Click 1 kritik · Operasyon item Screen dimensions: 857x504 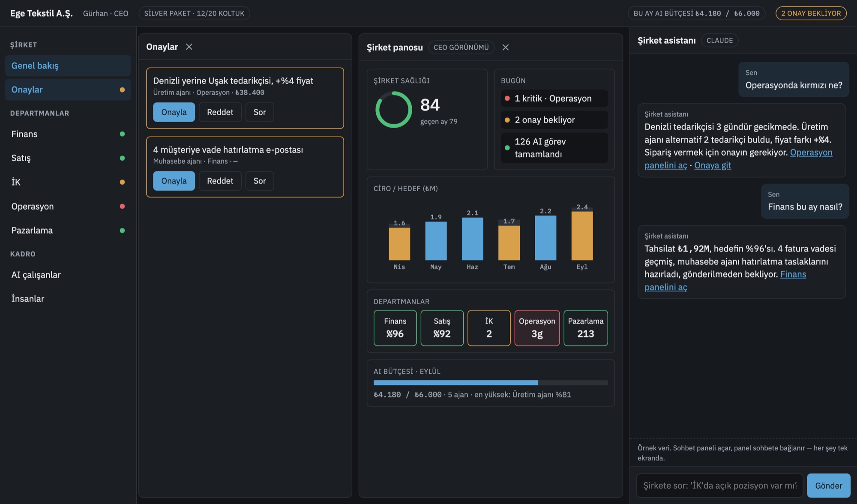[554, 99]
